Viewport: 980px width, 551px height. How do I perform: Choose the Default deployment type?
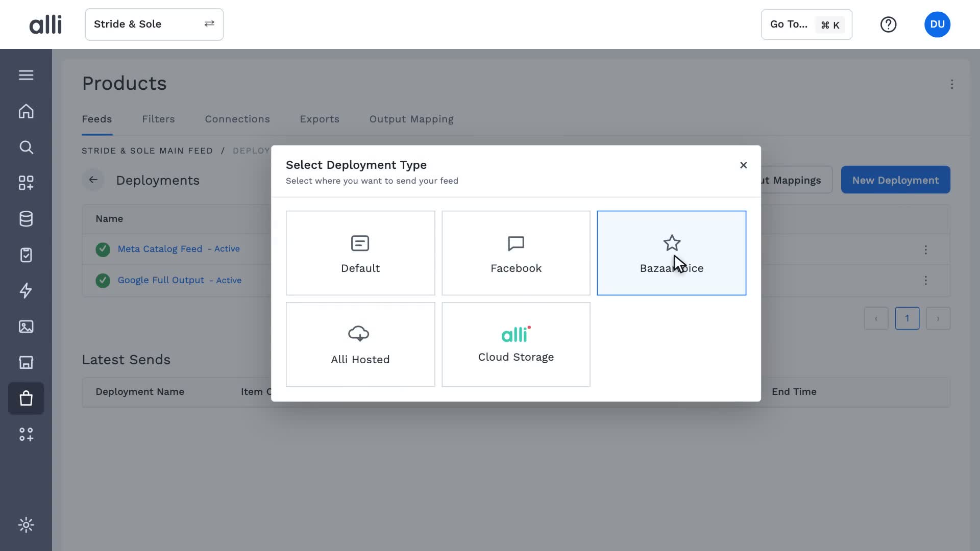click(x=360, y=253)
